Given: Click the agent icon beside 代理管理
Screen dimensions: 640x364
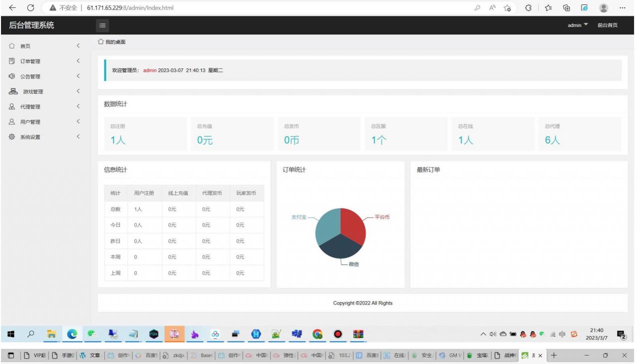Looking at the screenshot, I should (x=12, y=106).
